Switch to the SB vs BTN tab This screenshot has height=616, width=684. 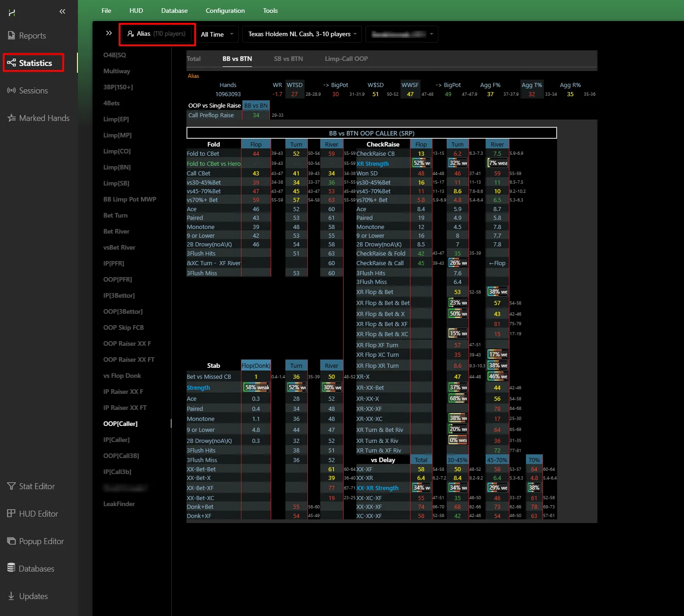[x=288, y=59]
